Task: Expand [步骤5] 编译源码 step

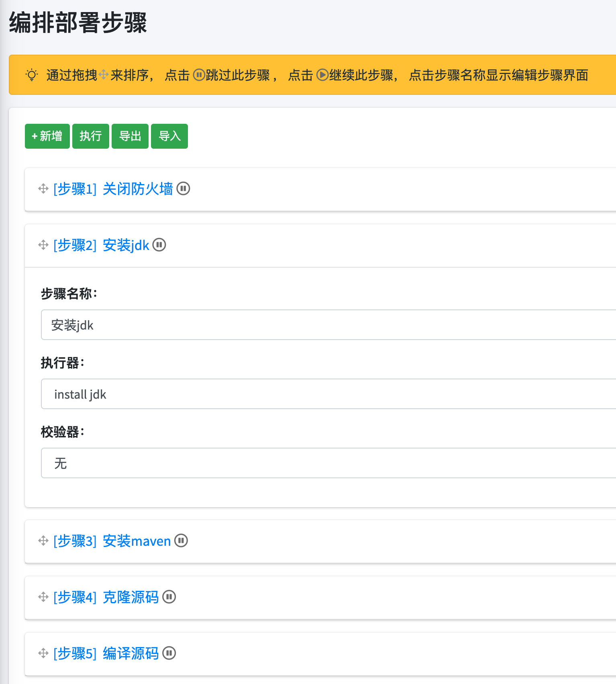Action: pos(106,653)
